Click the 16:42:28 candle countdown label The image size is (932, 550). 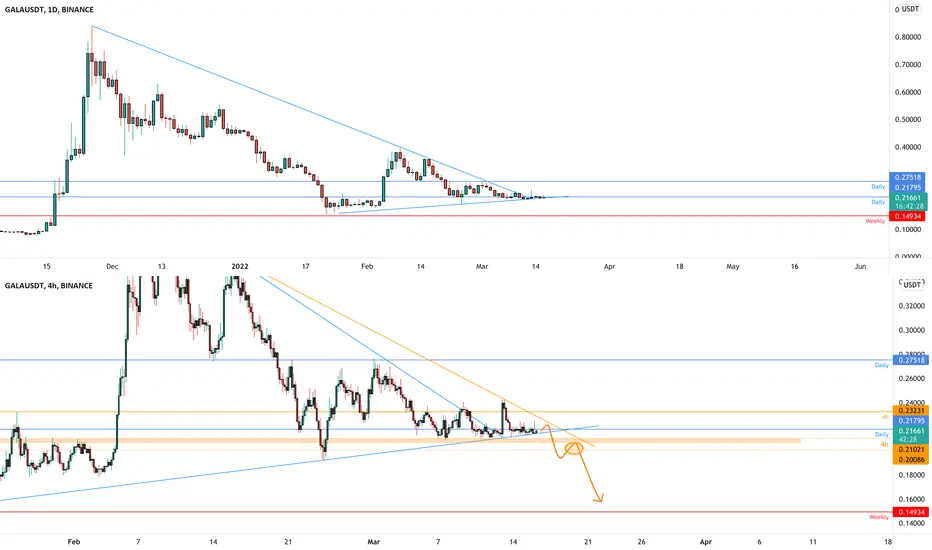point(908,206)
